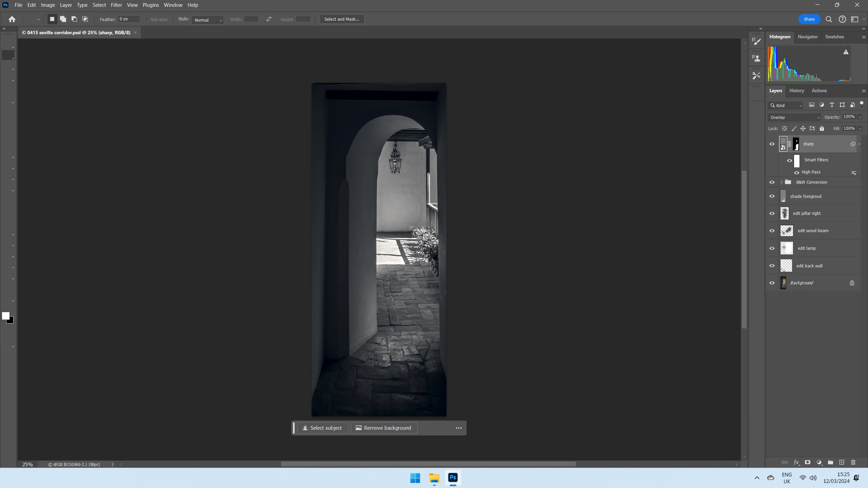Open the Filter menu
Viewport: 868px width, 488px height.
tap(116, 5)
